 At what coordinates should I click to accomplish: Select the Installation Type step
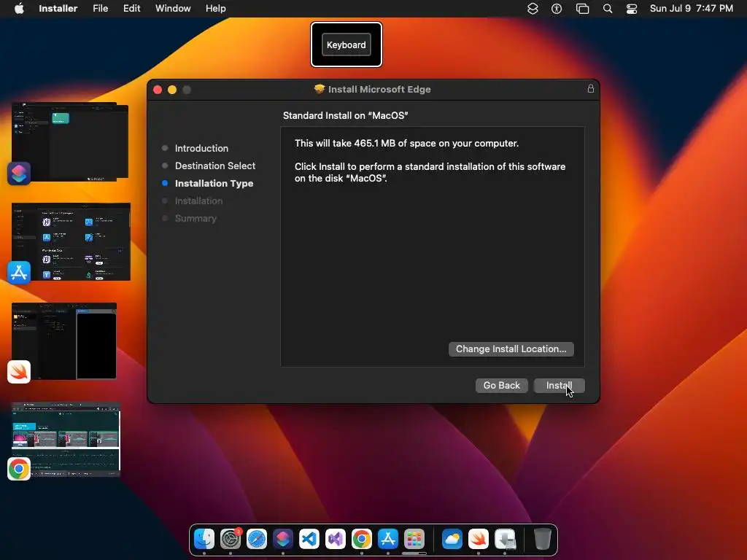click(214, 183)
